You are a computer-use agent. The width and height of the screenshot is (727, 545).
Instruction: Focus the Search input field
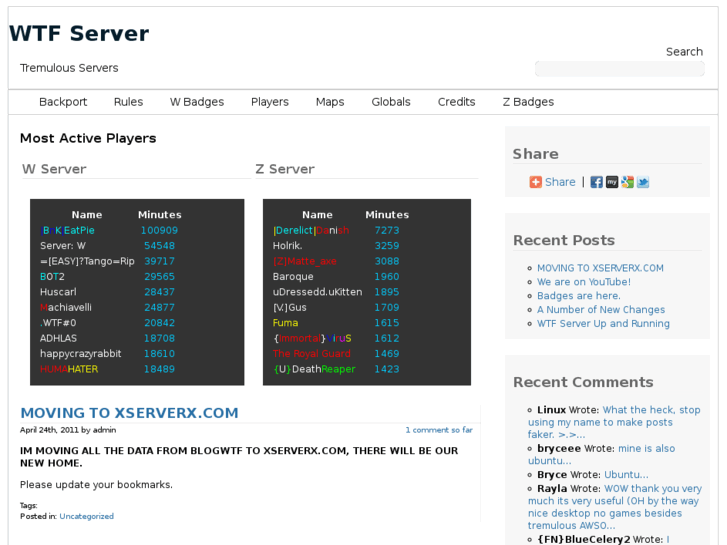(x=619, y=69)
